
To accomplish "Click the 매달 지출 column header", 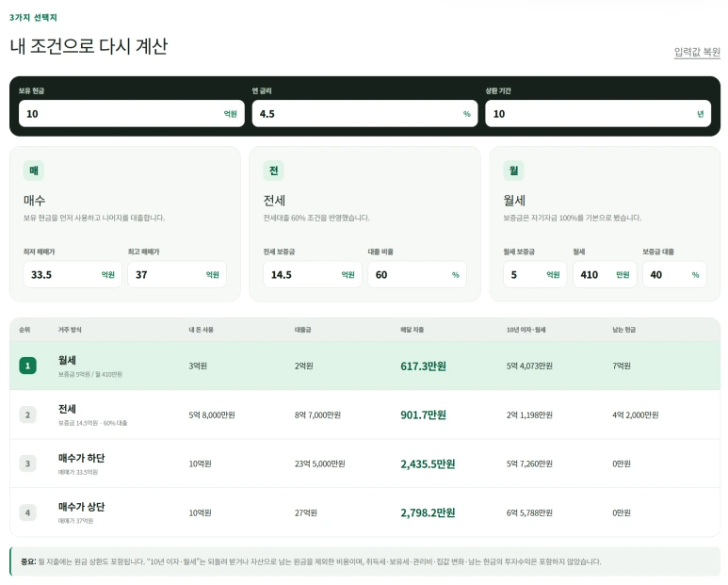I will point(413,330).
